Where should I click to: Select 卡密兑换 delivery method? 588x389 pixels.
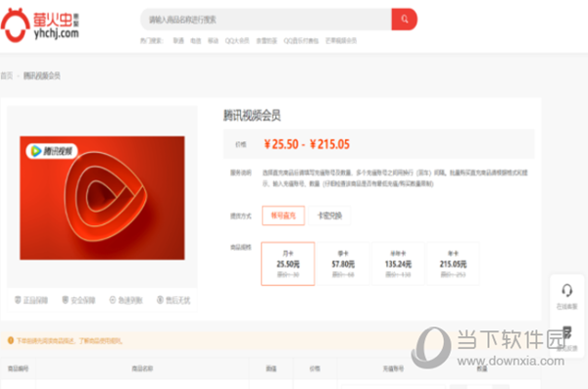(x=329, y=216)
